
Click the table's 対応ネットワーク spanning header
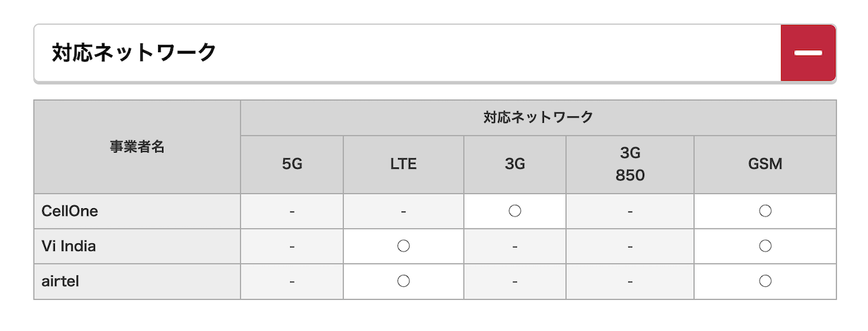tap(538, 118)
